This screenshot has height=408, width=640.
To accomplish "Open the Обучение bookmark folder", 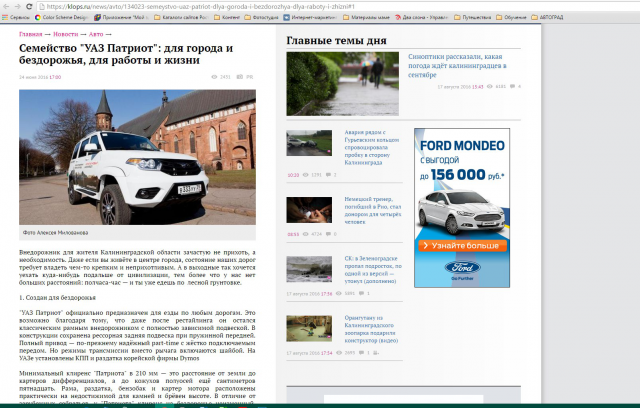I will (511, 17).
